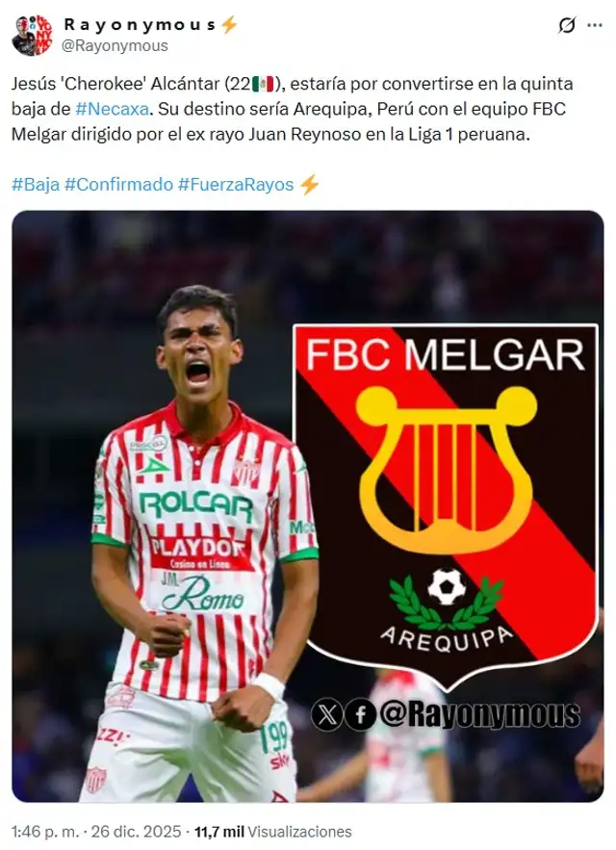Image resolution: width=616 pixels, height=850 pixels.
Task: Click the X logo in image watermark
Action: pyautogui.click(x=327, y=714)
